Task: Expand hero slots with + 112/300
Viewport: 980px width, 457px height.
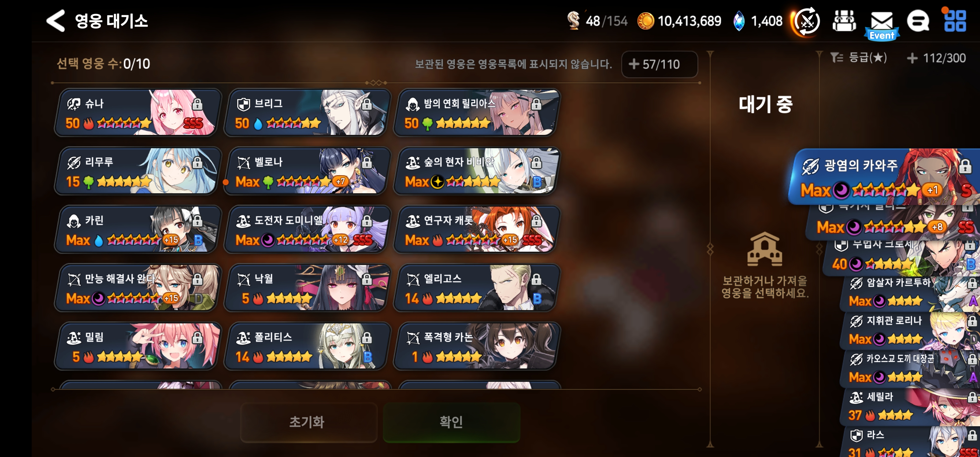Action: (x=936, y=58)
